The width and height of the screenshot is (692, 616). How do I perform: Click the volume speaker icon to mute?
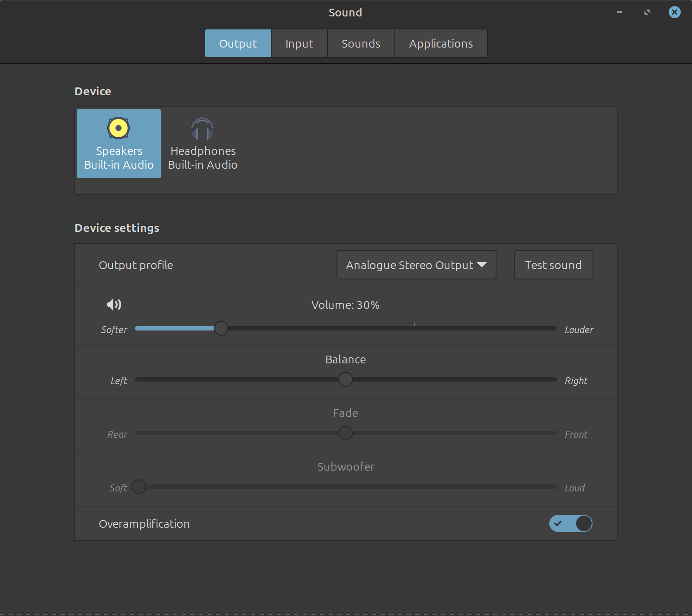click(114, 305)
